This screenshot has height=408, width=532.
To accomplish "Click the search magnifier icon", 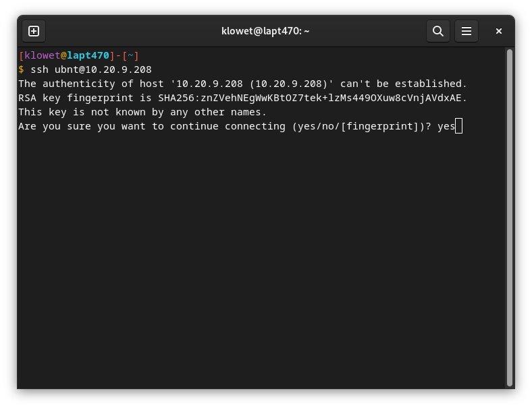I will (x=437, y=31).
